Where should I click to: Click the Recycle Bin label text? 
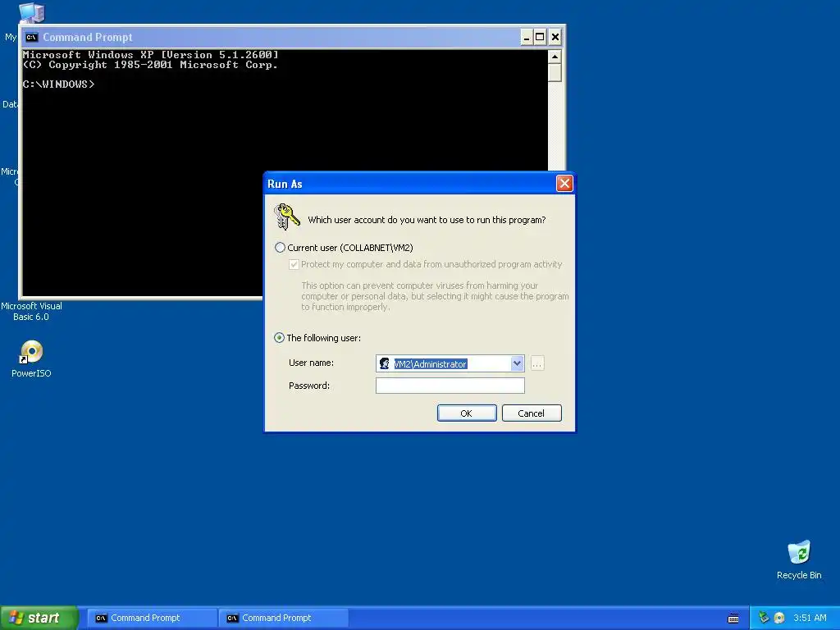pyautogui.click(x=799, y=575)
